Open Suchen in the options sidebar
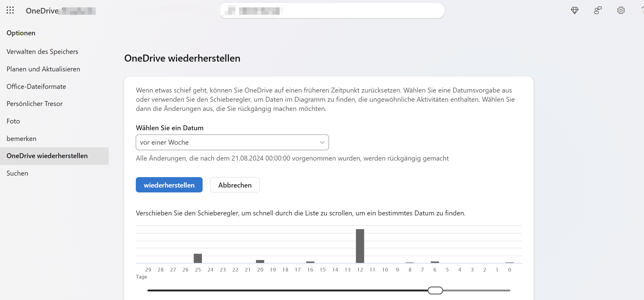 [x=17, y=173]
